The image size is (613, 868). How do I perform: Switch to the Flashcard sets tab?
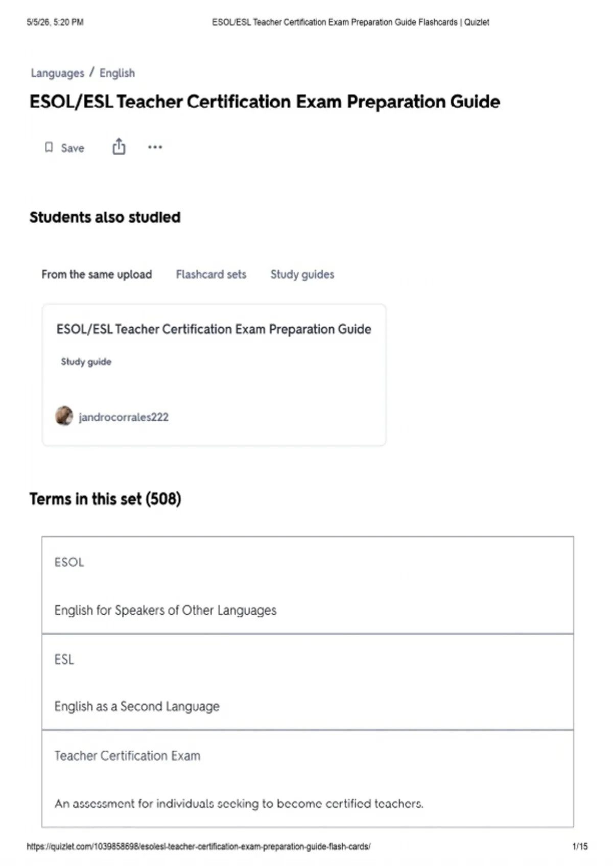pyautogui.click(x=211, y=274)
